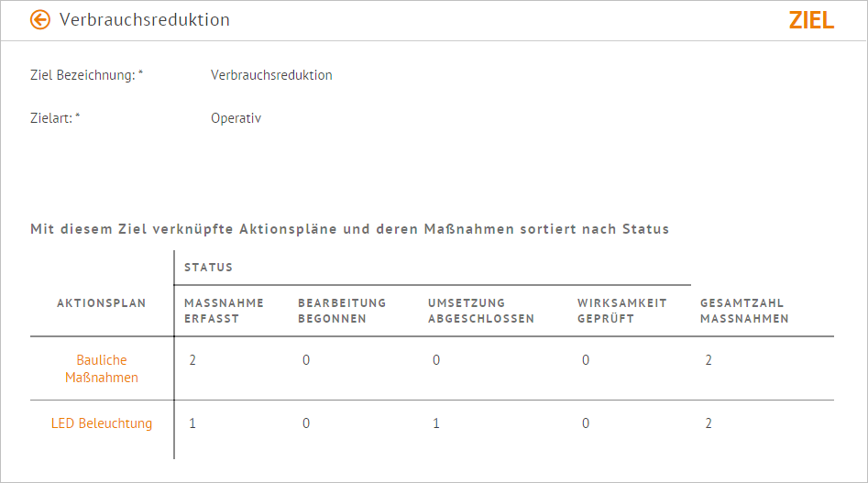
Task: Select the Zielart value Operativ
Action: (x=236, y=118)
